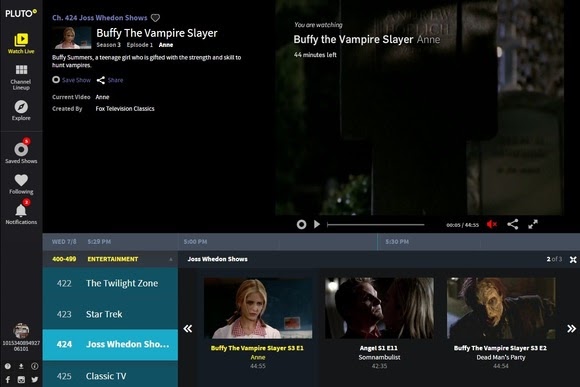Viewport: 580px width, 387px height.
Task: Click the '2 of 3' page indicator
Action: pos(554,259)
